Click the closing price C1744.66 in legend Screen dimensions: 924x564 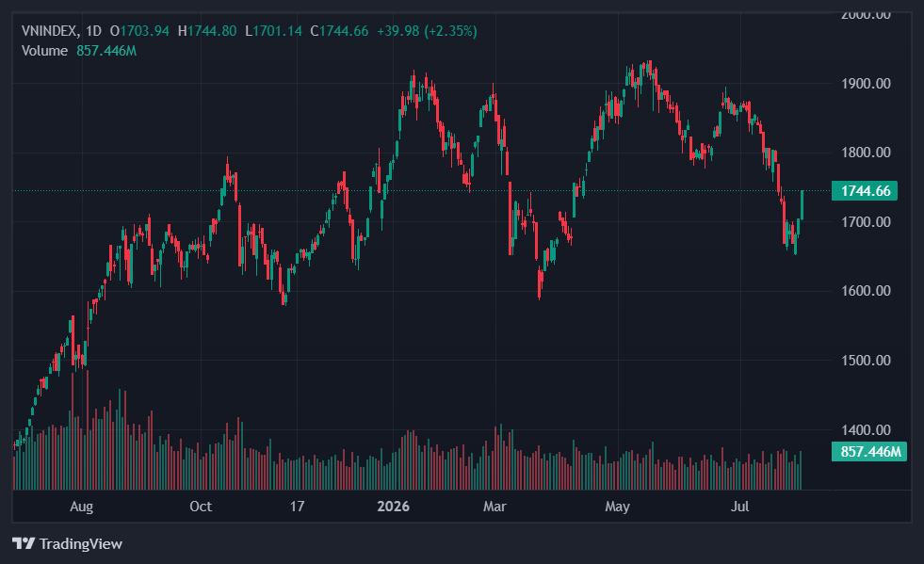pyautogui.click(x=339, y=31)
